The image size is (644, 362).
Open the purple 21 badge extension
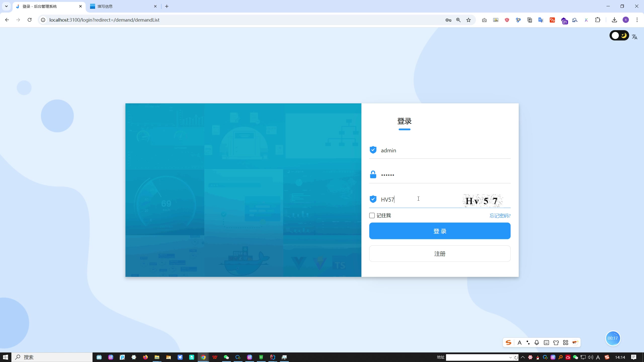564,21
